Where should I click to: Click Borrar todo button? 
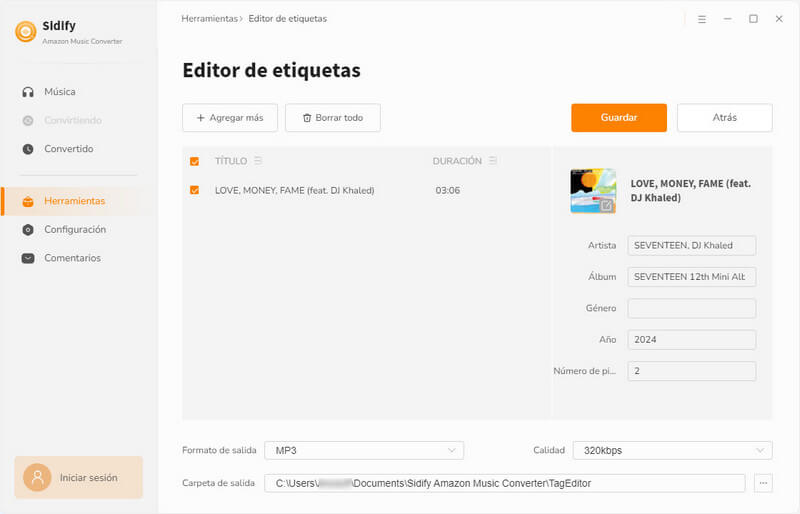pyautogui.click(x=333, y=118)
